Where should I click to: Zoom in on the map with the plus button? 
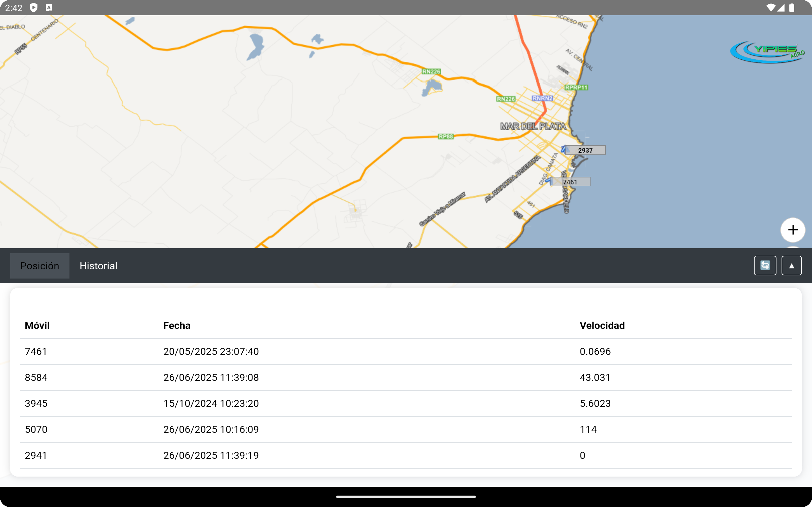[793, 230]
